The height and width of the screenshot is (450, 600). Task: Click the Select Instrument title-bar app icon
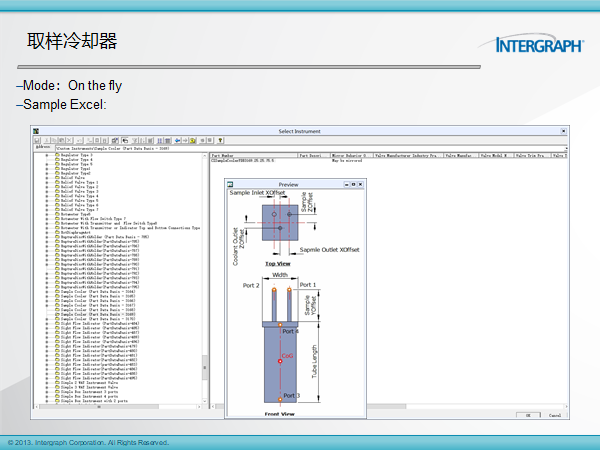pyautogui.click(x=36, y=131)
